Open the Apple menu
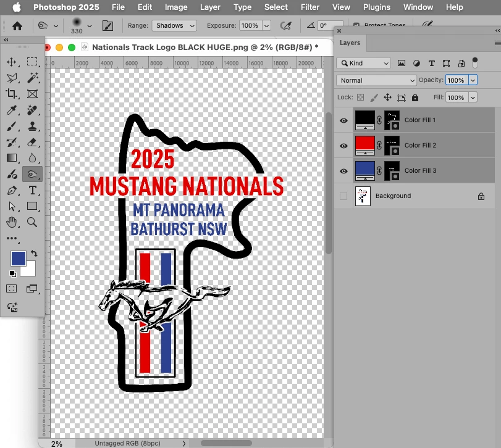This screenshot has height=448, width=501. (x=17, y=7)
